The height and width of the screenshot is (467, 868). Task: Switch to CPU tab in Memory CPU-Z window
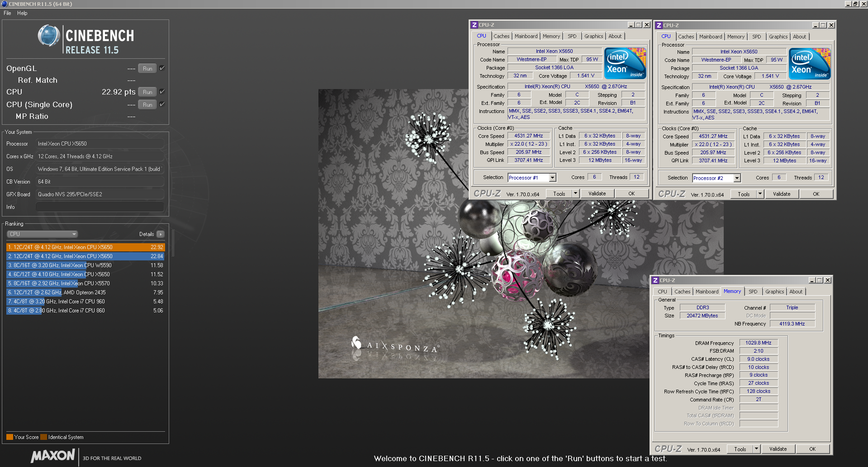pos(662,292)
